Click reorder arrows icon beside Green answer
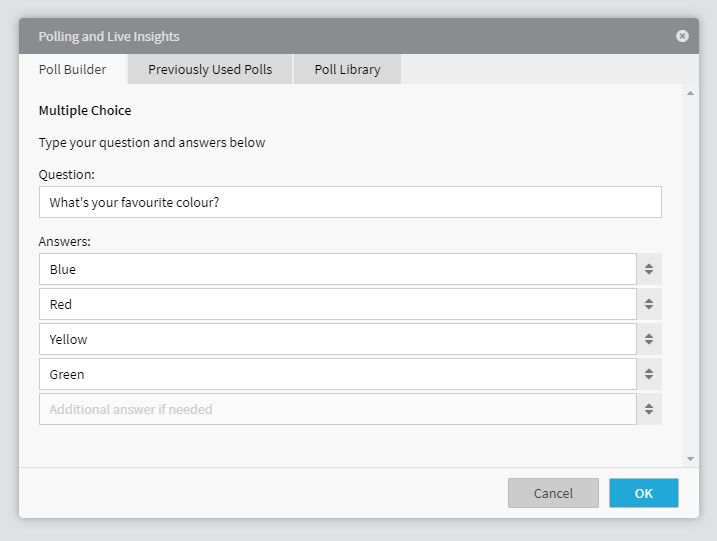 649,374
